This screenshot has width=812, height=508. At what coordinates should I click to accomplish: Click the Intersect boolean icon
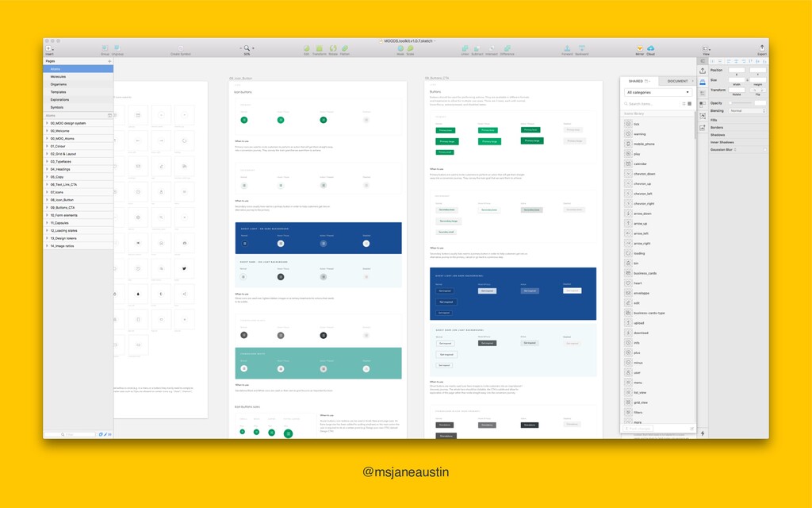coord(492,49)
